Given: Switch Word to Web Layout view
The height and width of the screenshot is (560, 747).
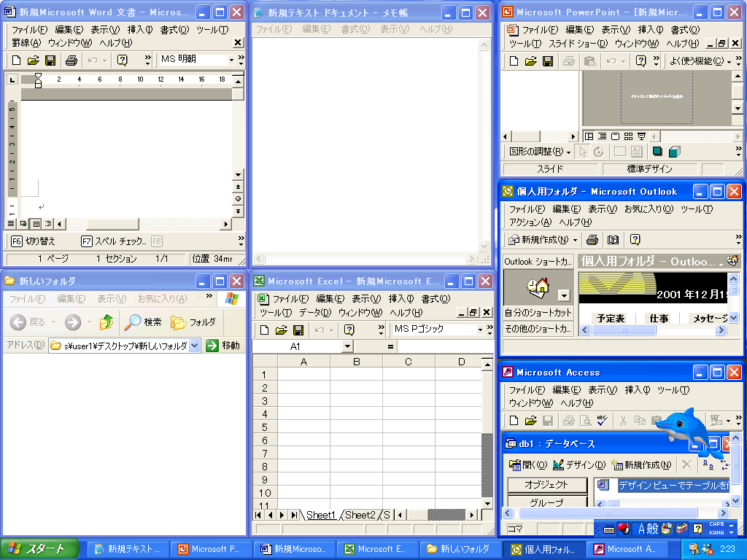Looking at the screenshot, I should (x=23, y=224).
